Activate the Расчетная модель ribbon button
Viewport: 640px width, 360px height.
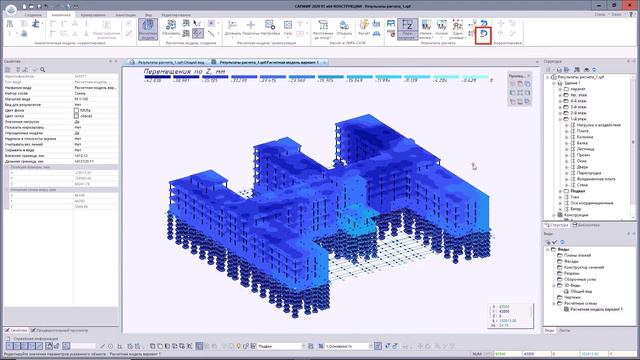click(x=148, y=29)
